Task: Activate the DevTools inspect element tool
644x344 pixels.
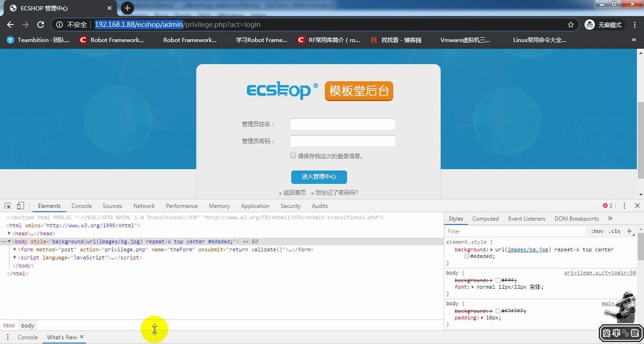Action: 8,206
